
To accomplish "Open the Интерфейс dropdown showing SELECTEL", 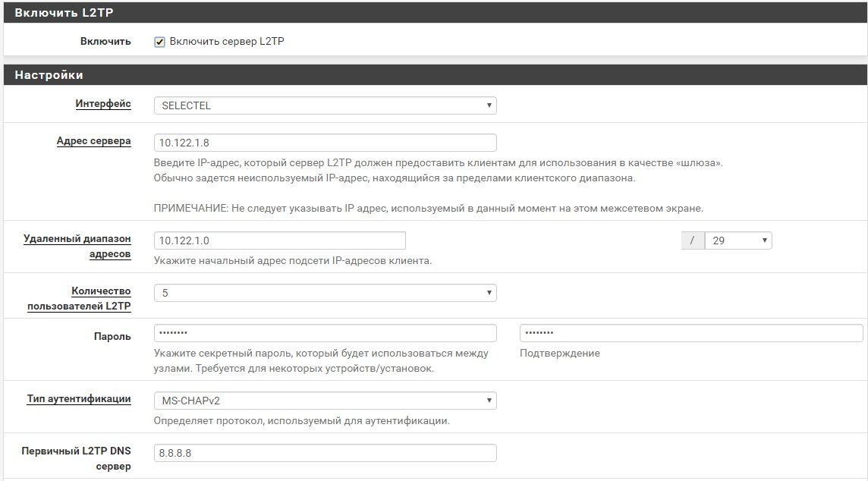I will click(x=325, y=105).
